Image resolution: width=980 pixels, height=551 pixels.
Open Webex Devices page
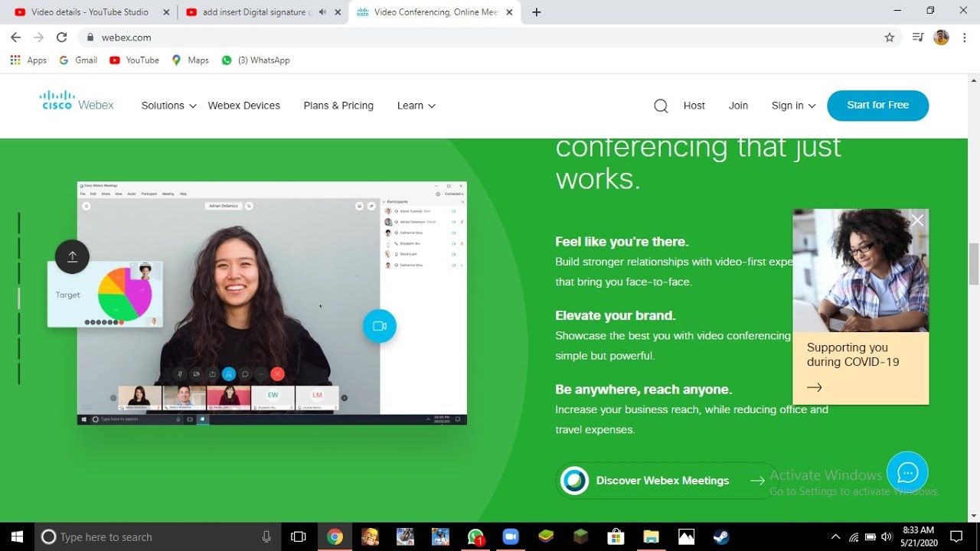pos(244,106)
